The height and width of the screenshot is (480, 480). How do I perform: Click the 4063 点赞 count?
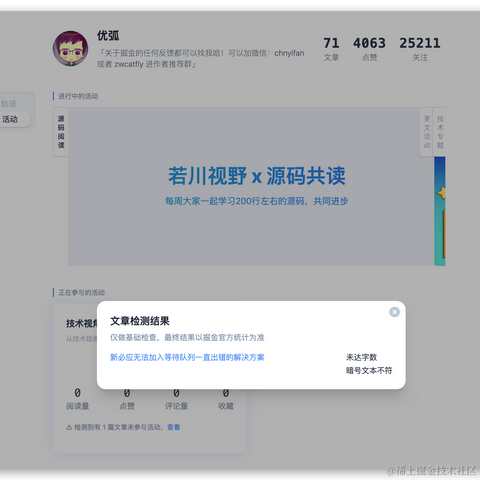coord(369,49)
